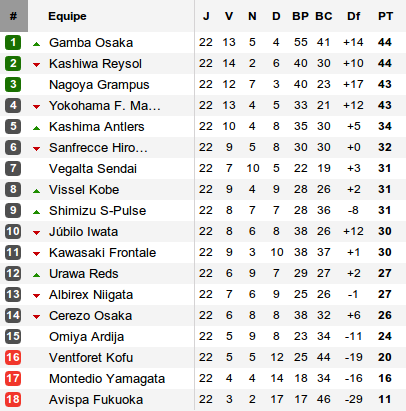Click Vegalta Sendai team name
Image resolution: width=406 pixels, height=411 pixels.
click(x=93, y=169)
